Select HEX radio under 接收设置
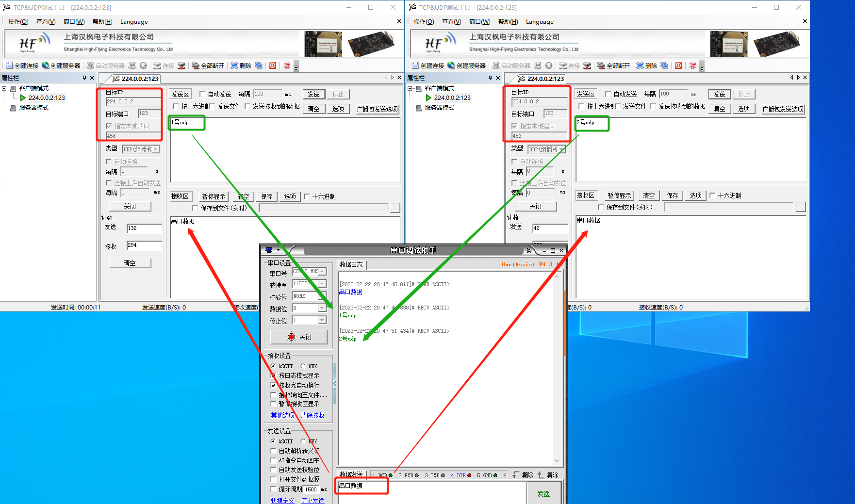 pos(303,366)
